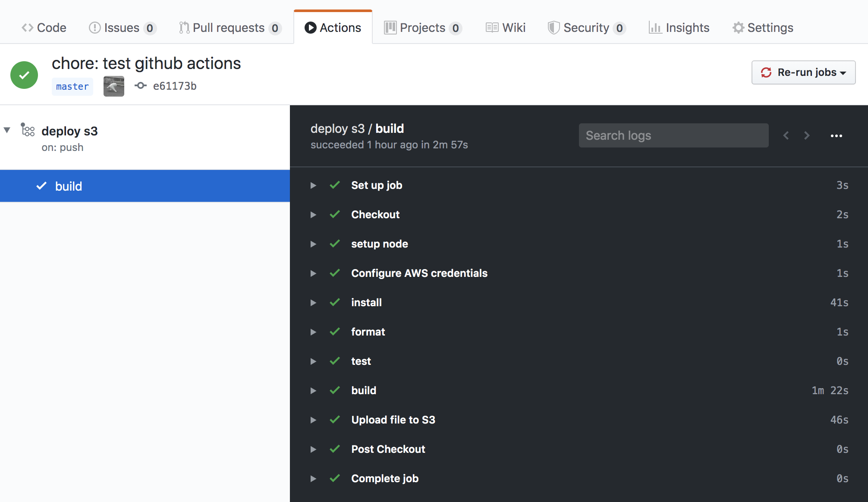Screen dimensions: 868x502
Task: Open the Security tab
Action: pos(587,28)
